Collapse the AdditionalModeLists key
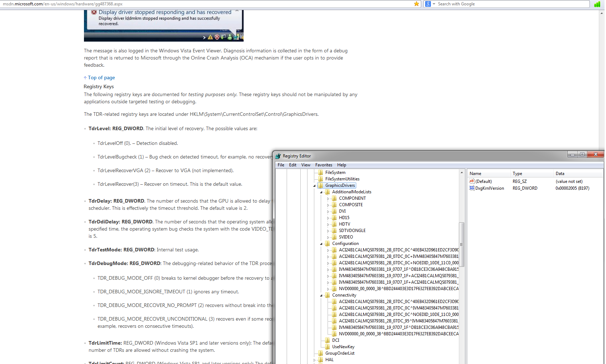 tap(321, 192)
